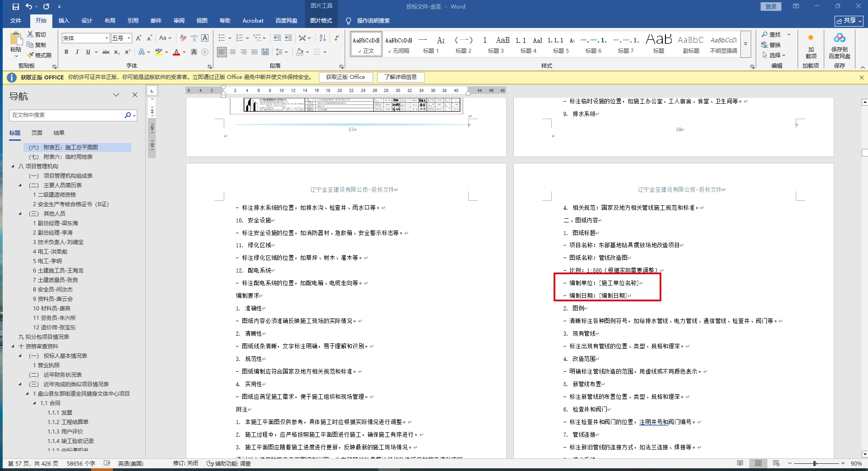Open the font size dropdown showing 五号
The width and height of the screenshot is (868, 471).
click(x=129, y=38)
